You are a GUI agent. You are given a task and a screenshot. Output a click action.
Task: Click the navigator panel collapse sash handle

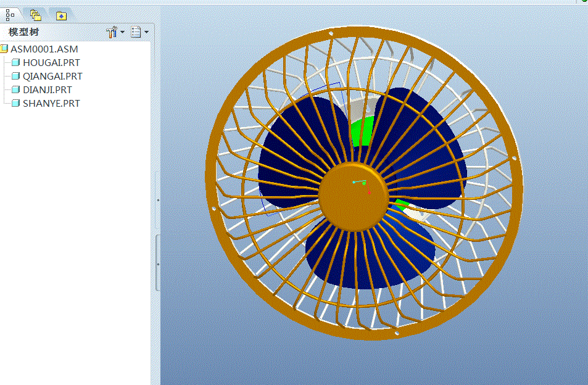[x=158, y=263]
